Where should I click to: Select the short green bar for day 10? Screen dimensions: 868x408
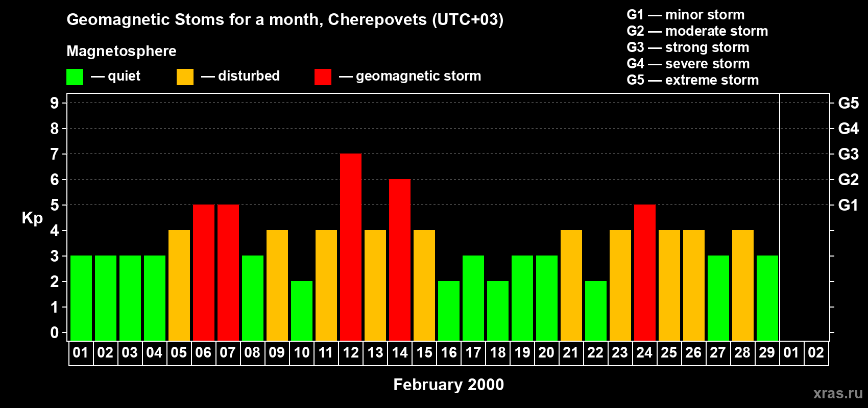click(302, 311)
